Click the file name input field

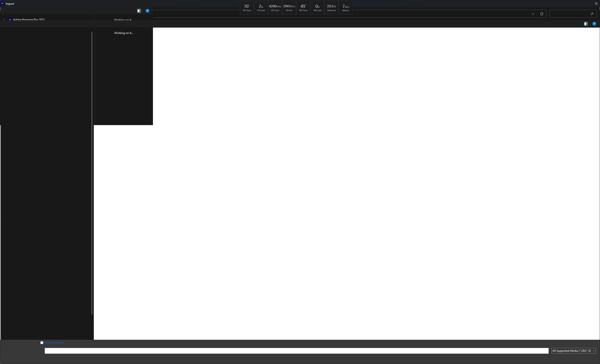(x=296, y=351)
